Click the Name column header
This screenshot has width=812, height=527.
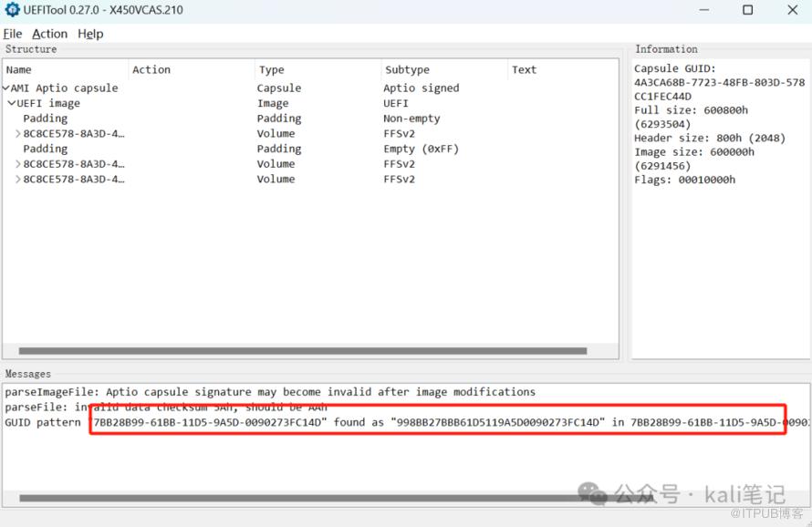[19, 70]
